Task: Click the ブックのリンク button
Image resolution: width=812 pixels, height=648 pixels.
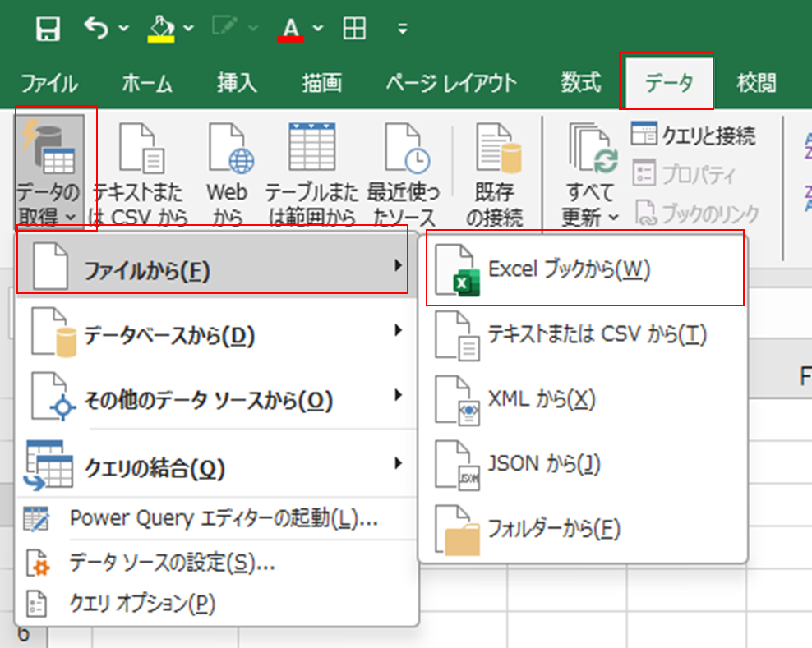Action: pos(697,214)
